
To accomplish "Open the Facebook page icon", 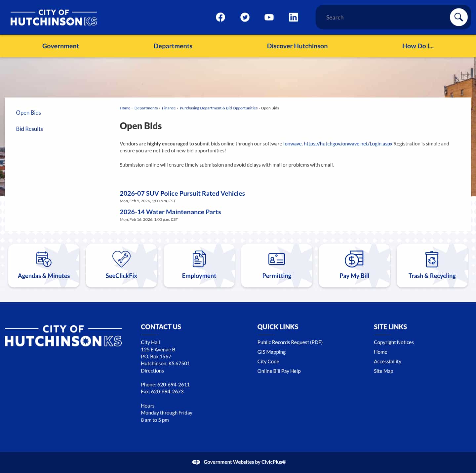I will (220, 17).
